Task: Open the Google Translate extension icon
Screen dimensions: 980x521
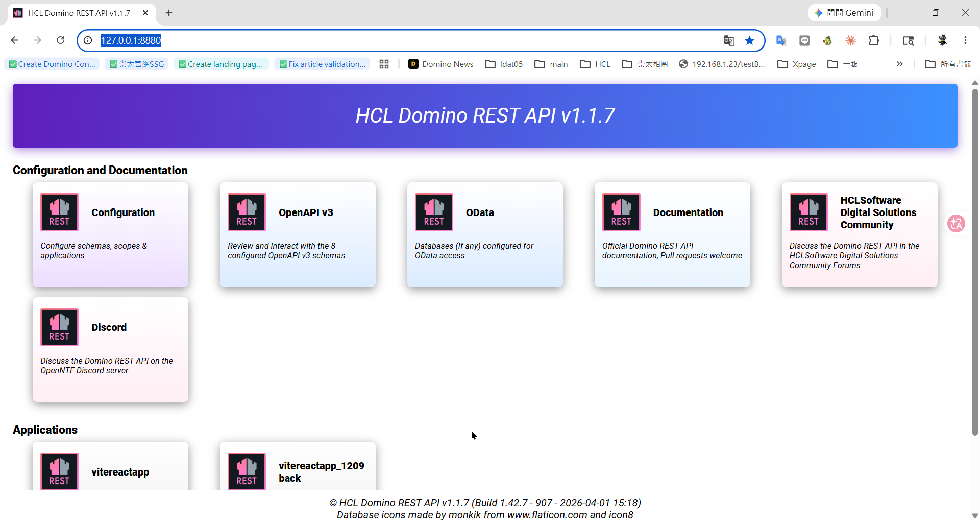Action: click(781, 40)
